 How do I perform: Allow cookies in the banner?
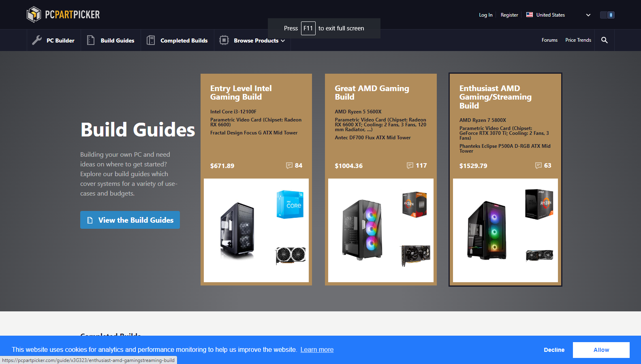pyautogui.click(x=601, y=350)
